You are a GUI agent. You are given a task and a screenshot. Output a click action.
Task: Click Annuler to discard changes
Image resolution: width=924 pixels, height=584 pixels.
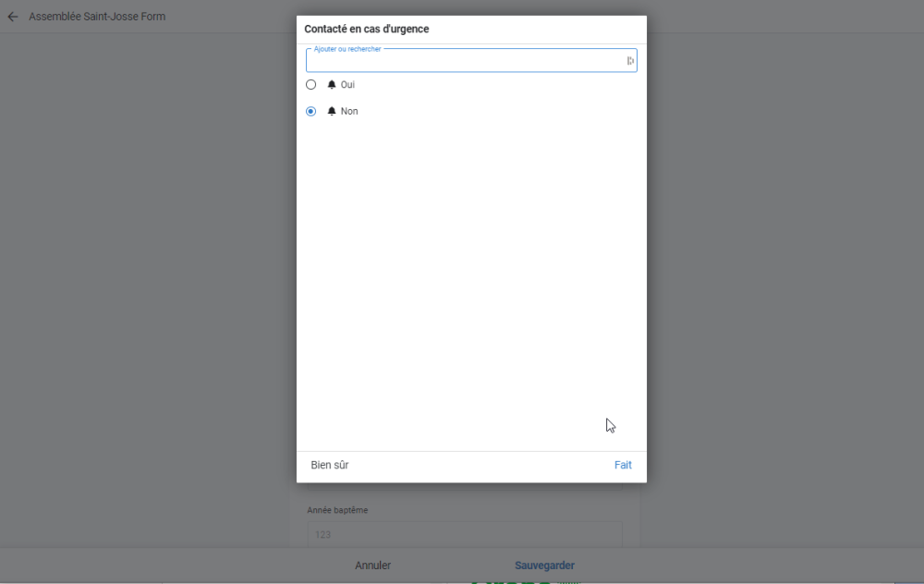pos(372,565)
